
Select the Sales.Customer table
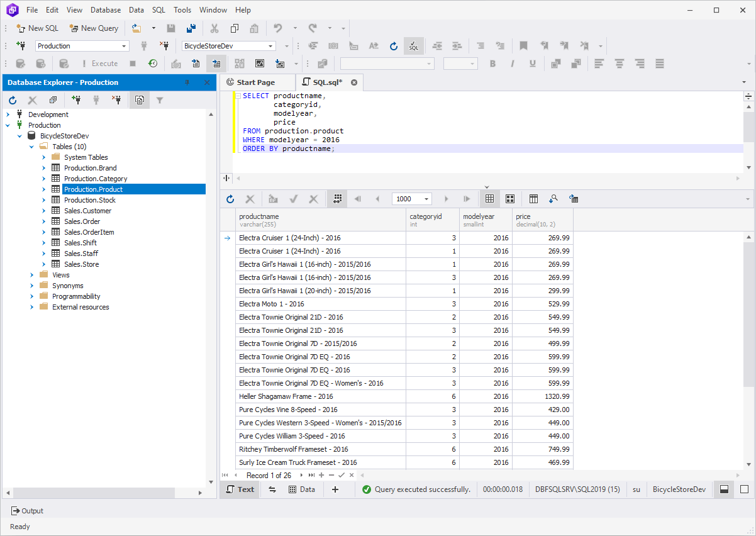click(x=87, y=211)
